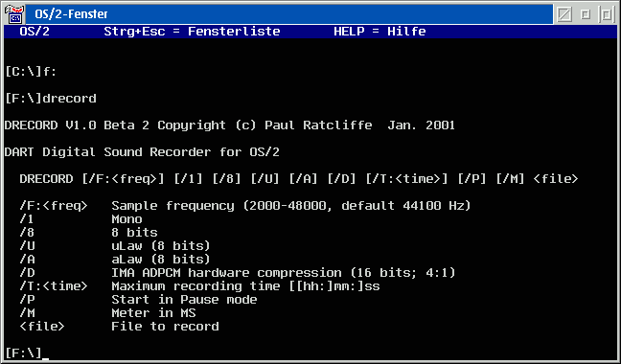
Task: Click the 'uLaw (8 bits)' description
Action: [x=160, y=246]
